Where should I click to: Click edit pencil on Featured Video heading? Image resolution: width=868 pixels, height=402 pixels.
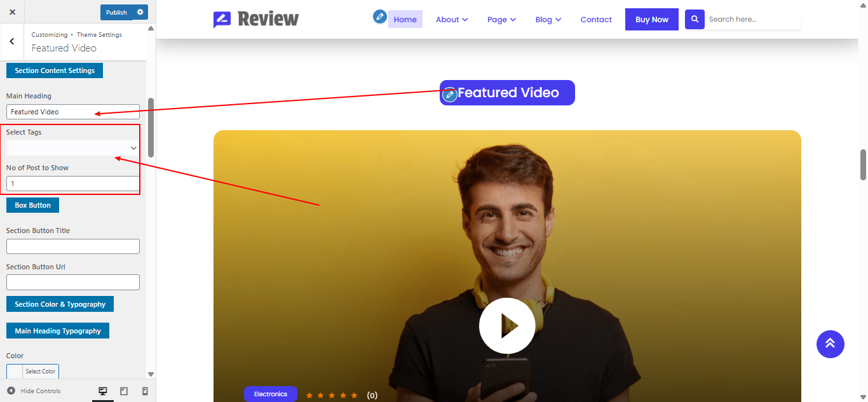(x=450, y=95)
